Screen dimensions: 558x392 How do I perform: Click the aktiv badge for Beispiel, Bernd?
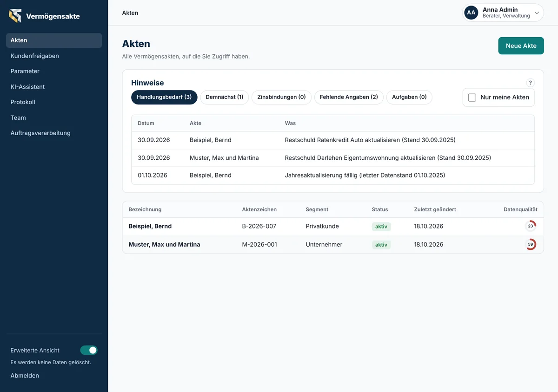(x=381, y=226)
